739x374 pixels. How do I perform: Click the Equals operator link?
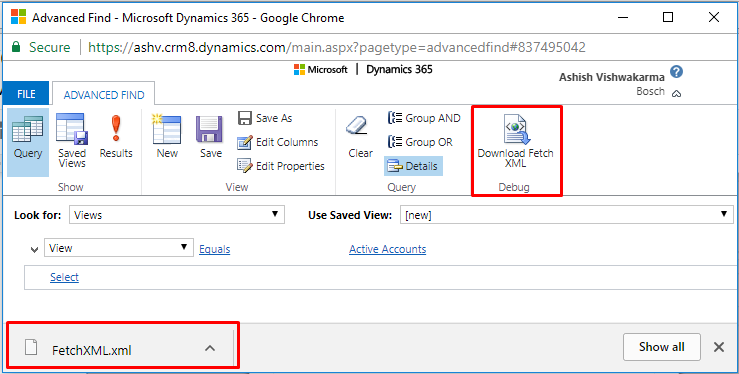tap(214, 249)
